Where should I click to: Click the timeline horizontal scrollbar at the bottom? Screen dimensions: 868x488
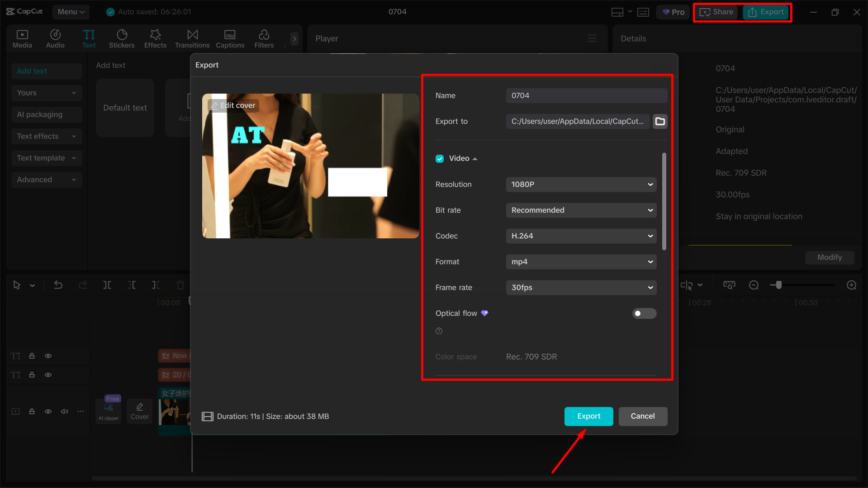pos(474,478)
